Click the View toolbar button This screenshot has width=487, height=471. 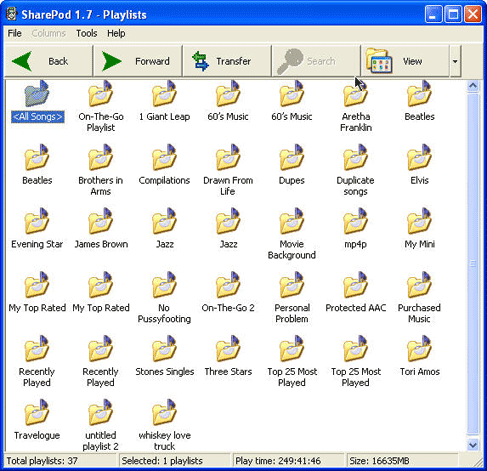[x=405, y=61]
